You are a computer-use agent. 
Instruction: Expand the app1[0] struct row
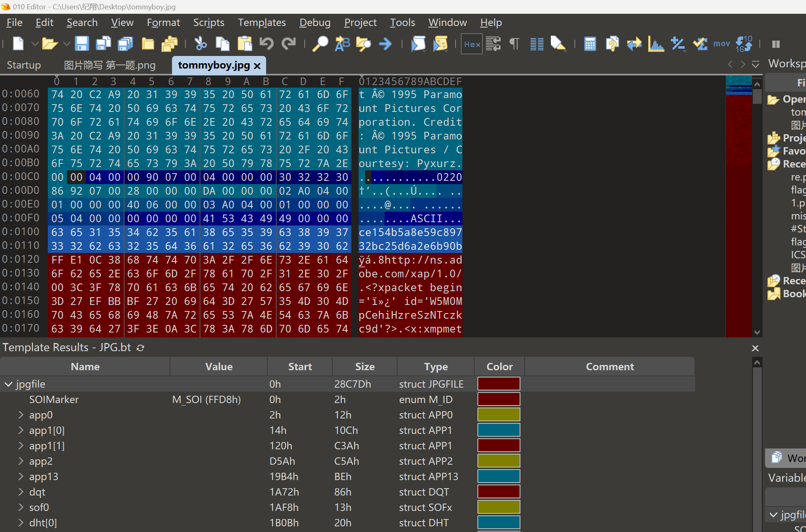pos(21,430)
